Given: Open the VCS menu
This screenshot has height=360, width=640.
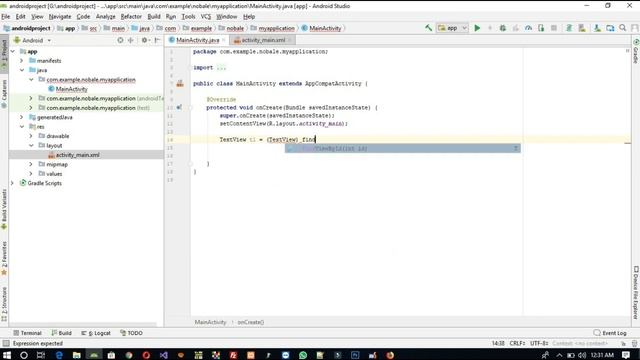Looking at the screenshot, I should tap(206, 17).
